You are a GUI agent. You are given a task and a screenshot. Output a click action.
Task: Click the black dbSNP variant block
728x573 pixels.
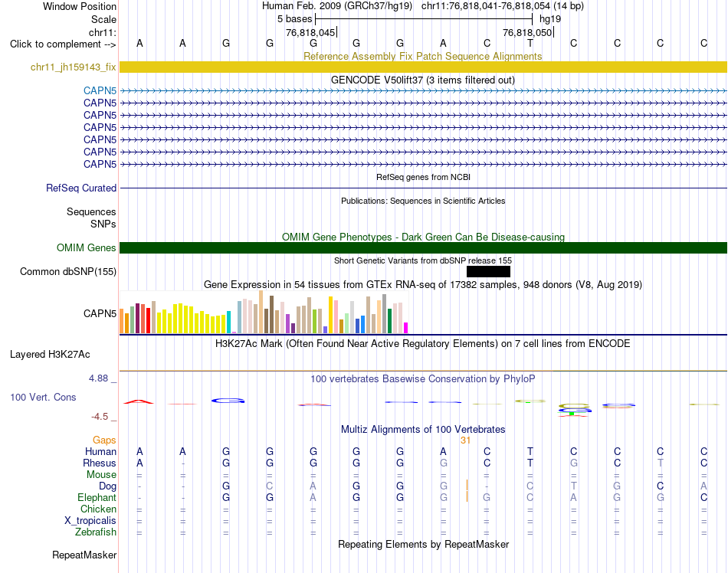[488, 271]
